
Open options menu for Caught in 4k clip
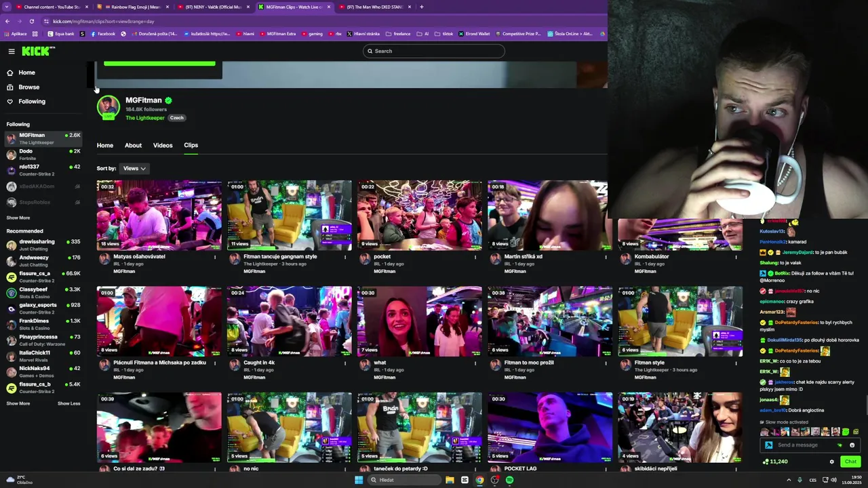click(x=345, y=363)
